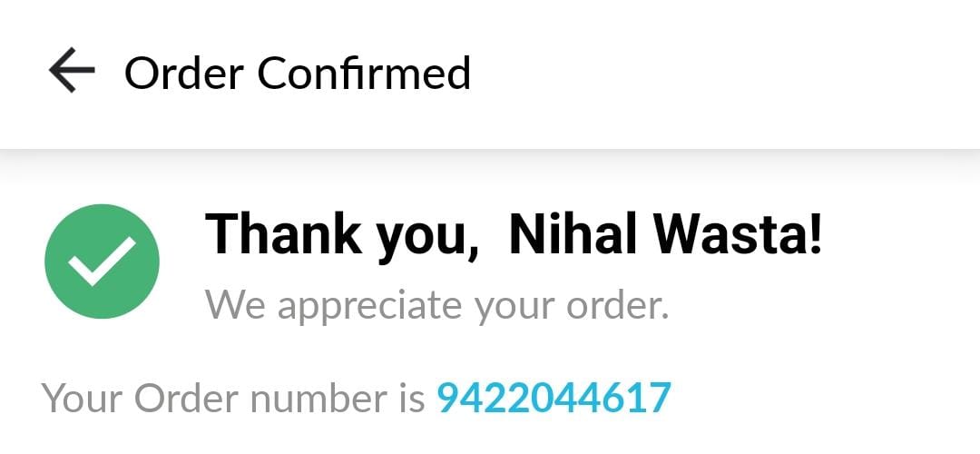Select the Order Confirmed page title
Screen dimensions: 980x454
[298, 74]
